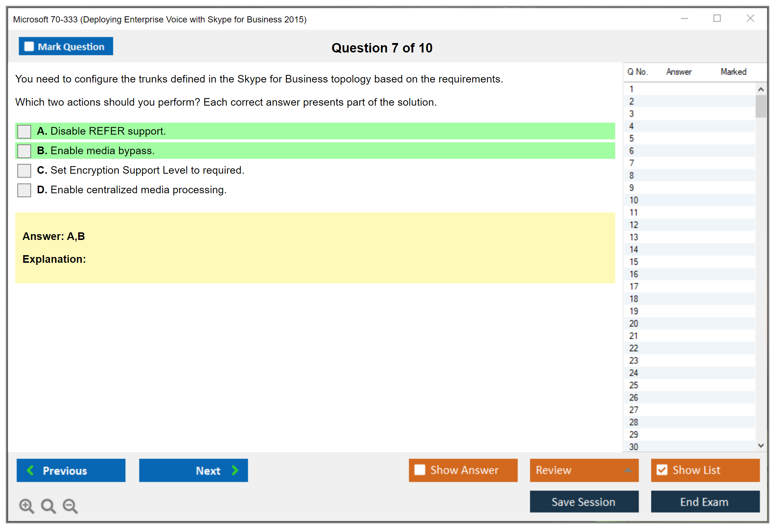Screen dimensions: 778x532
Task: Click the zoom in magnifier icon
Action: (x=26, y=506)
